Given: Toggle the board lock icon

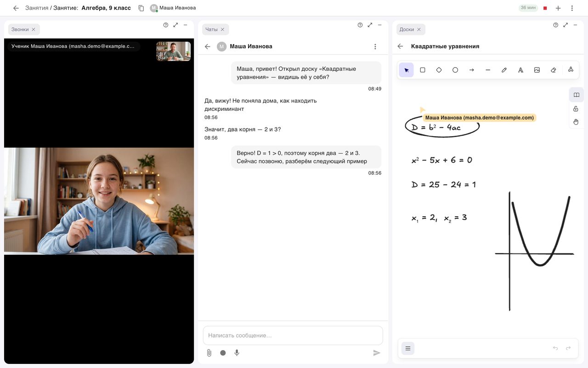Looking at the screenshot, I should coord(576,109).
